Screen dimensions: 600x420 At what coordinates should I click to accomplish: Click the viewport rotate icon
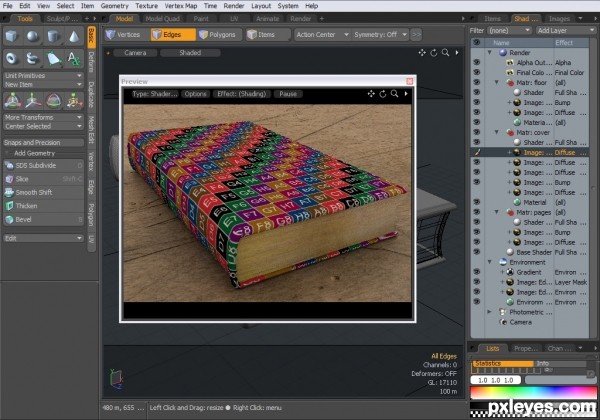pyautogui.click(x=434, y=53)
